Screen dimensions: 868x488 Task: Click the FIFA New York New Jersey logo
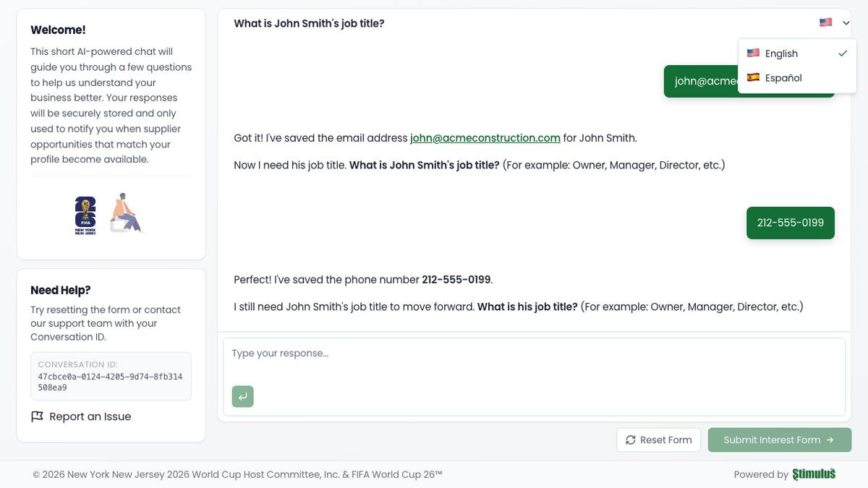85,214
